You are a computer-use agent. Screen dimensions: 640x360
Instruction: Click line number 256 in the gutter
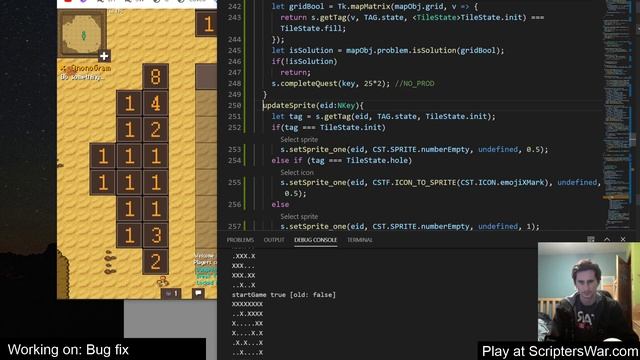[x=235, y=204]
